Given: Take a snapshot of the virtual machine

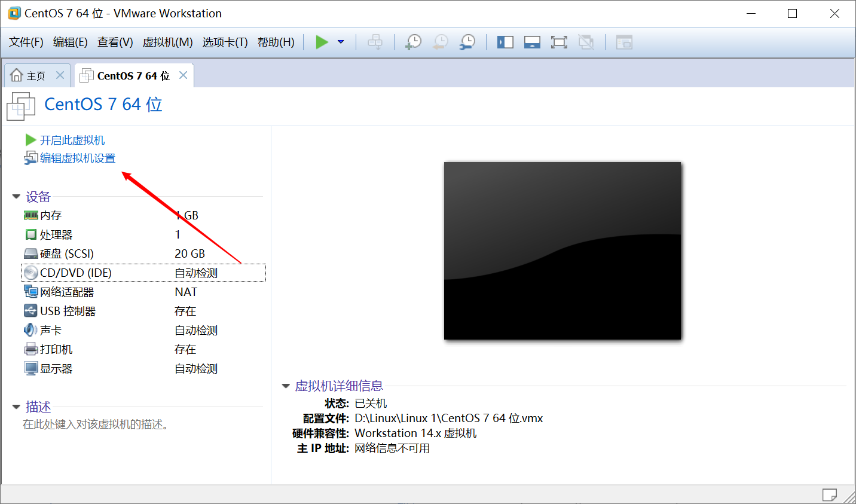Looking at the screenshot, I should click(413, 42).
